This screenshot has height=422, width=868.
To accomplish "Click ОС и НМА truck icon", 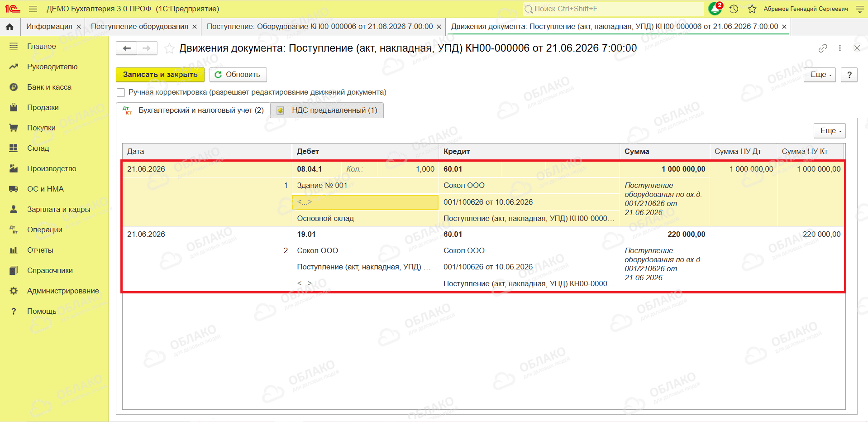I will 14,189.
